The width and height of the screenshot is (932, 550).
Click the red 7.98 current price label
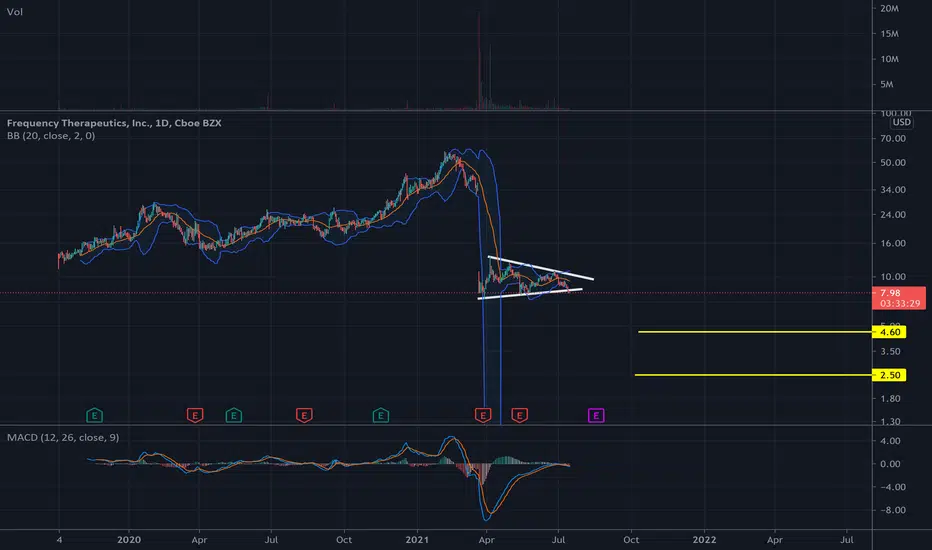tap(890, 293)
